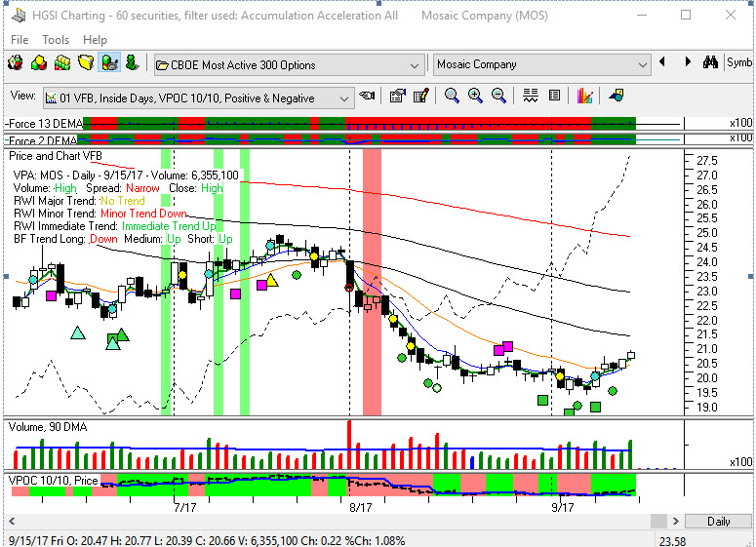The width and height of the screenshot is (756, 547).
Task: Click the notepad with pencil edit icon
Action: click(420, 96)
